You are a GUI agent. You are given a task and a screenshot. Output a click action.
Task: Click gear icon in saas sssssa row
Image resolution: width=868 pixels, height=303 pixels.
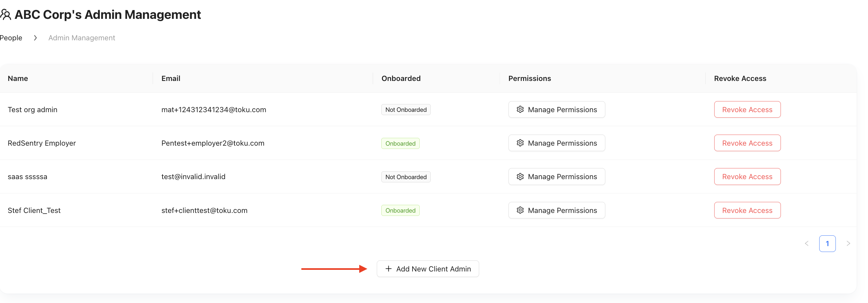click(520, 177)
